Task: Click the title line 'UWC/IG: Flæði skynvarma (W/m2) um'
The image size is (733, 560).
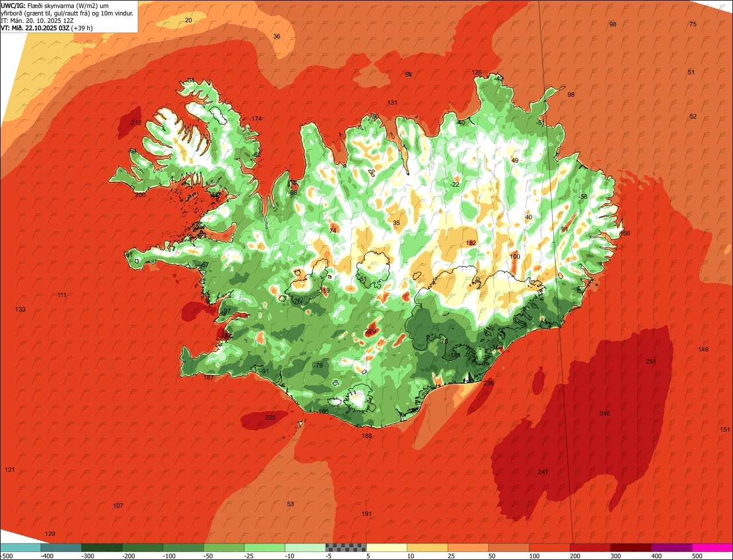Action: (x=55, y=6)
